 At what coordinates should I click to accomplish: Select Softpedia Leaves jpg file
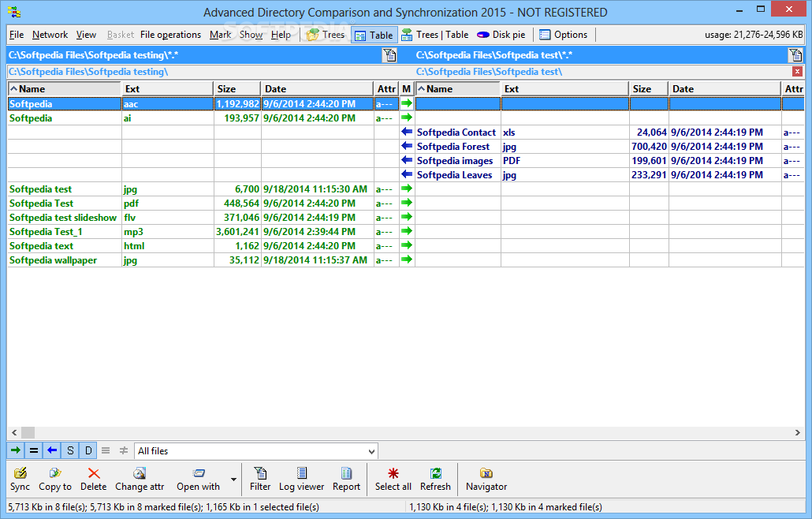454,175
